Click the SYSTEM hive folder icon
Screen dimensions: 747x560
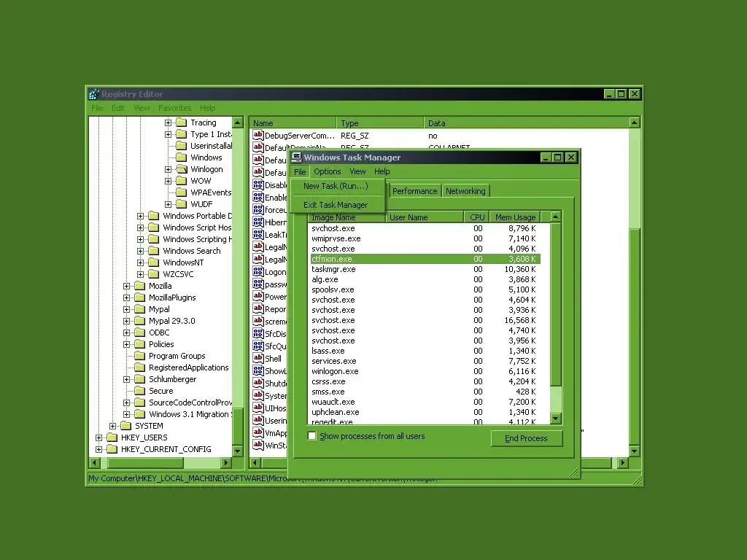point(125,426)
